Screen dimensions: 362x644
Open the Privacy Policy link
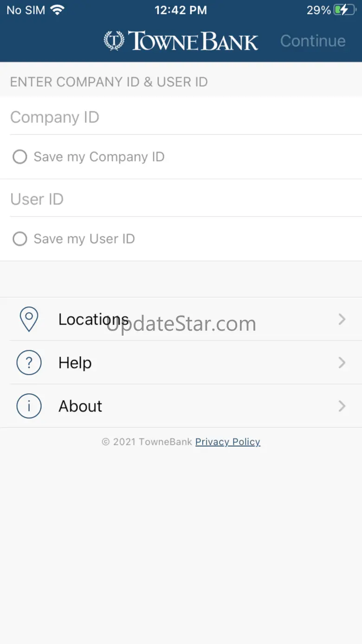point(227,442)
